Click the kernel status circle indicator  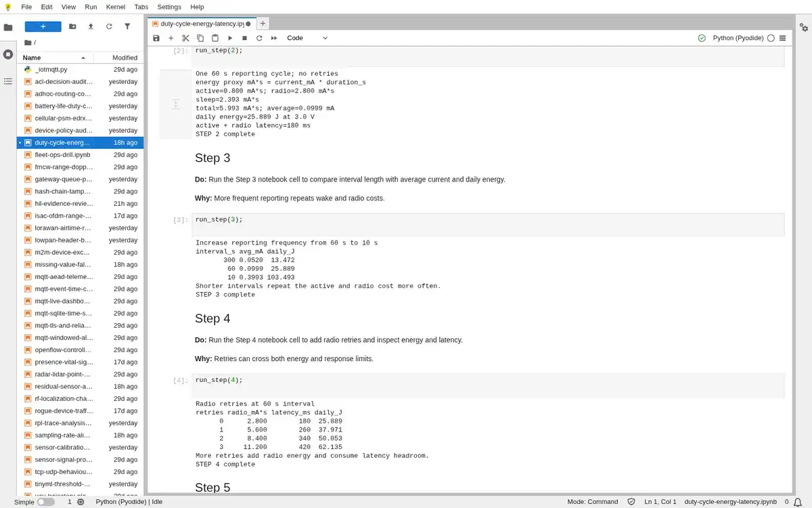pos(771,38)
